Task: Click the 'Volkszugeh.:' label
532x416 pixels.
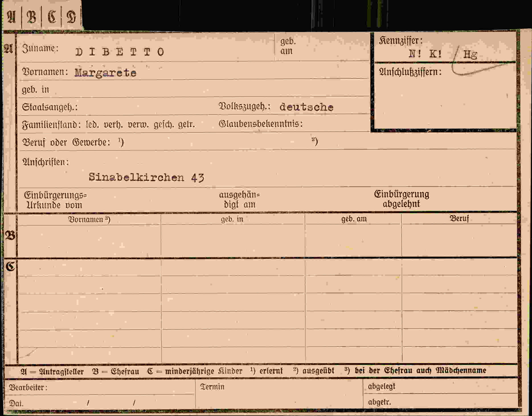Action: point(245,106)
